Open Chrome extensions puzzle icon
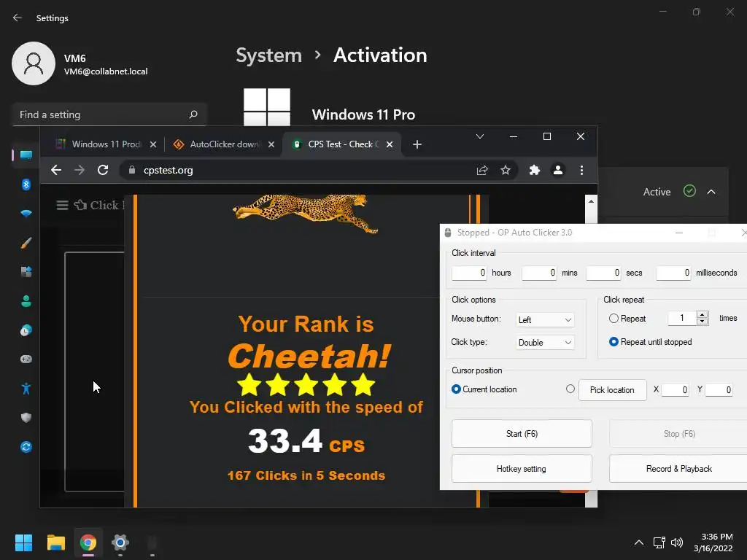This screenshot has height=560, width=747. point(535,170)
